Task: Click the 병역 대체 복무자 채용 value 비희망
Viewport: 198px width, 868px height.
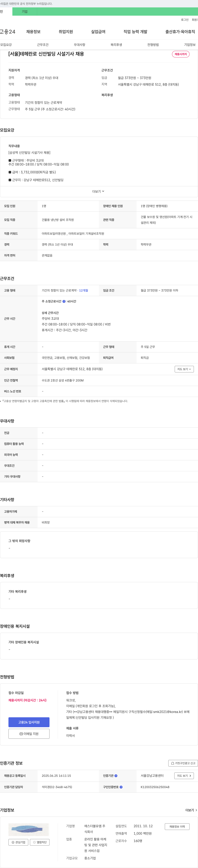Action: pos(46,523)
